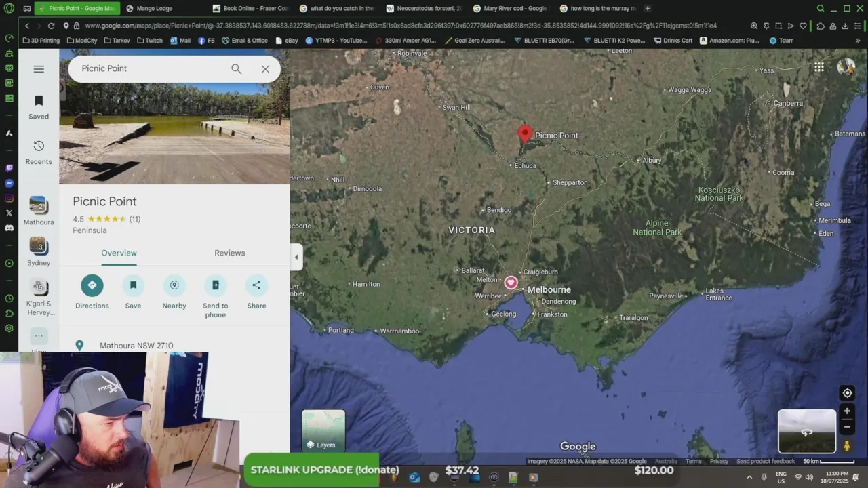Switch to 'what do you catch in the' tab
The height and width of the screenshot is (488, 868).
click(x=337, y=9)
